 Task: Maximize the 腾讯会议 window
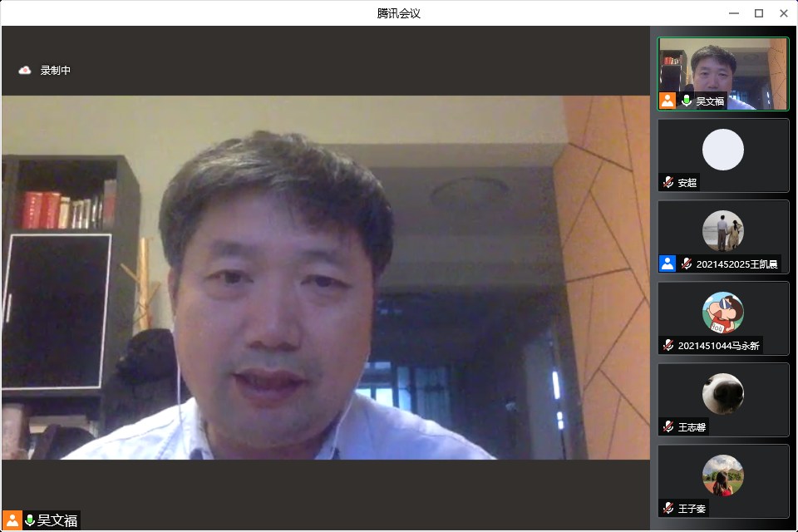758,12
